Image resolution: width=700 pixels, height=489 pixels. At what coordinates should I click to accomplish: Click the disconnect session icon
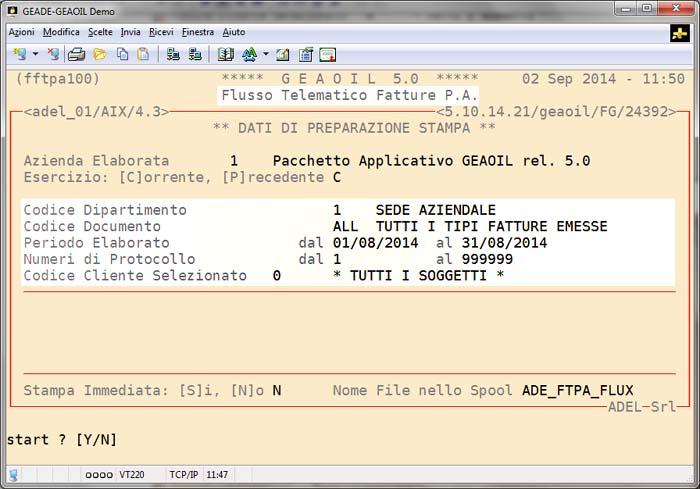53,54
